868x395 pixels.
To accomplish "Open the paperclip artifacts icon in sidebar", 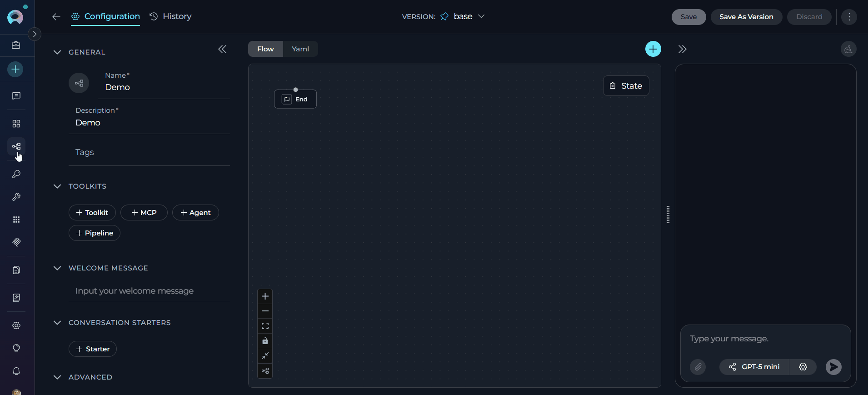I will pos(16,242).
